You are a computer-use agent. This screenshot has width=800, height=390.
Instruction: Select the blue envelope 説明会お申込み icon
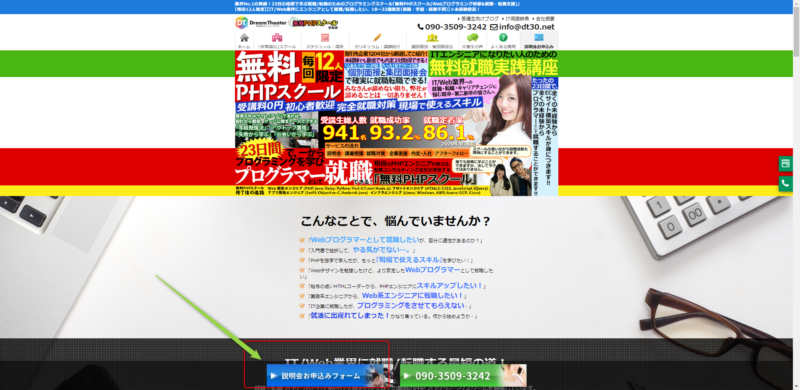539,38
